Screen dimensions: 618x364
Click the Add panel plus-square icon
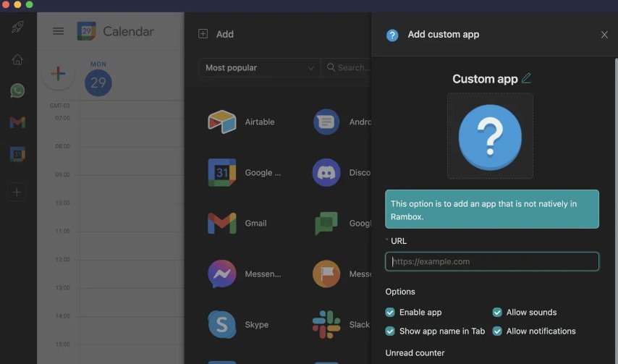point(203,34)
